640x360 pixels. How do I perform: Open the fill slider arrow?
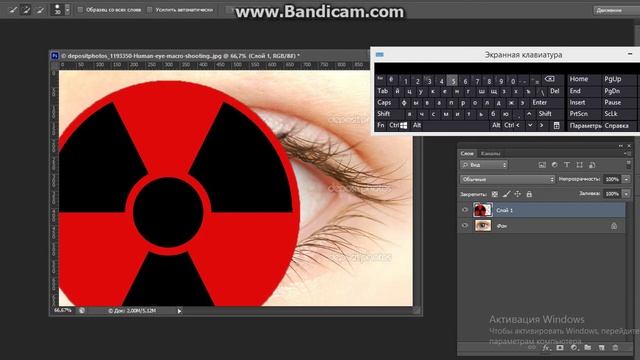tap(626, 194)
